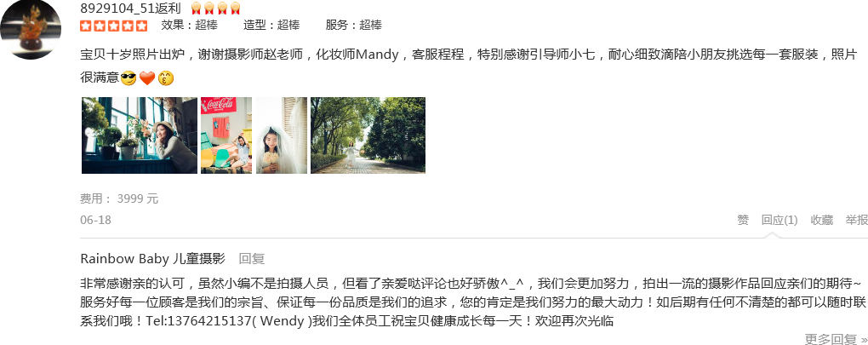This screenshot has height=345, width=868.
Task: Click the kissing face emoji
Action: click(166, 78)
